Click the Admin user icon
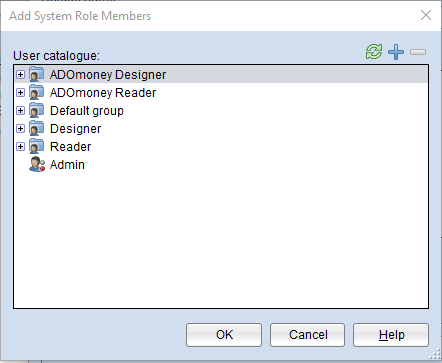This screenshot has width=442, height=363. coord(37,164)
